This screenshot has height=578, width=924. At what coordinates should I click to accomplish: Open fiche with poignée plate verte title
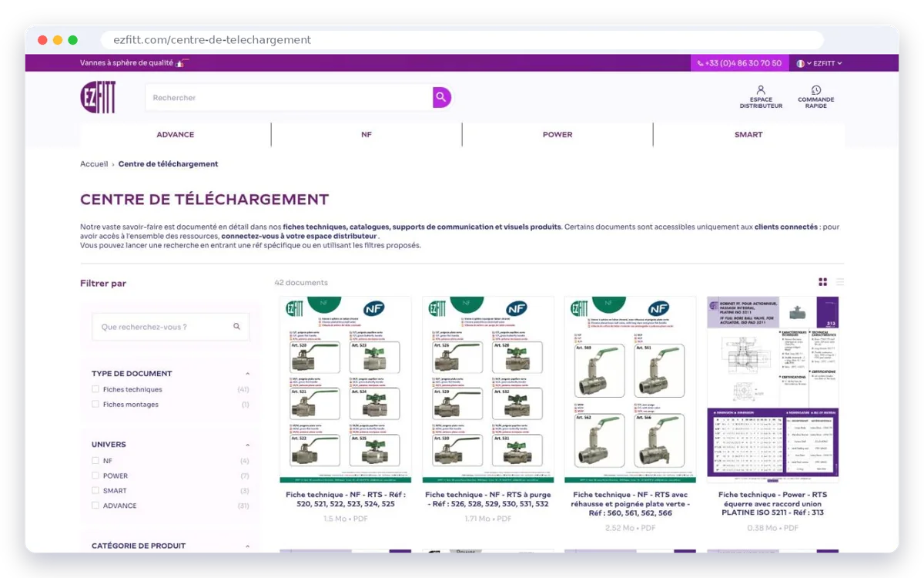coord(630,504)
